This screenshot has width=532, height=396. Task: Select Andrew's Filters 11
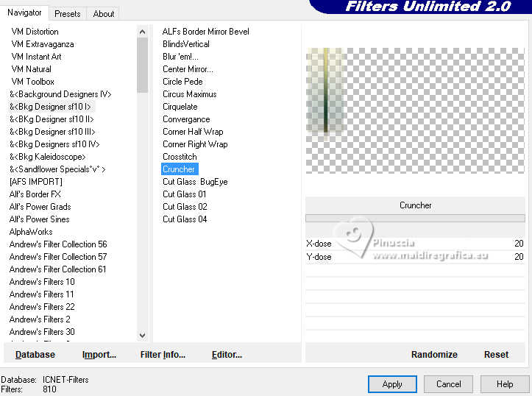41,294
